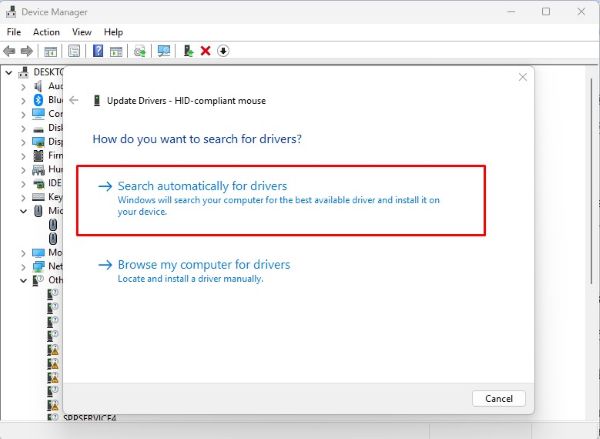Viewport: 600px width, 439px height.
Task: Click the Firmware chip icon in tree
Action: [x=38, y=155]
